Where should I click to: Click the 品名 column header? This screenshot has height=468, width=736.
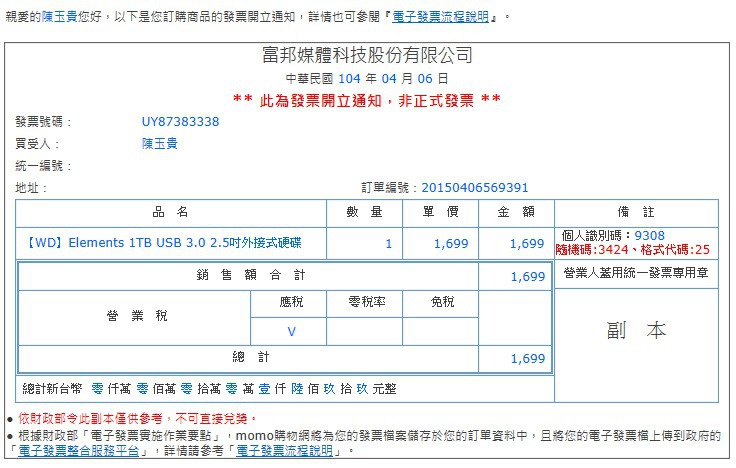(171, 213)
